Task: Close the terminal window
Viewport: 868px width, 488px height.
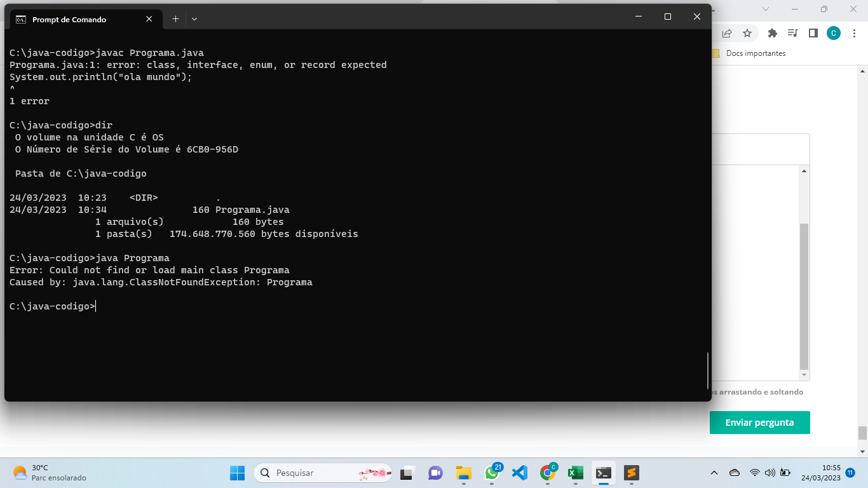Action: pyautogui.click(x=697, y=17)
